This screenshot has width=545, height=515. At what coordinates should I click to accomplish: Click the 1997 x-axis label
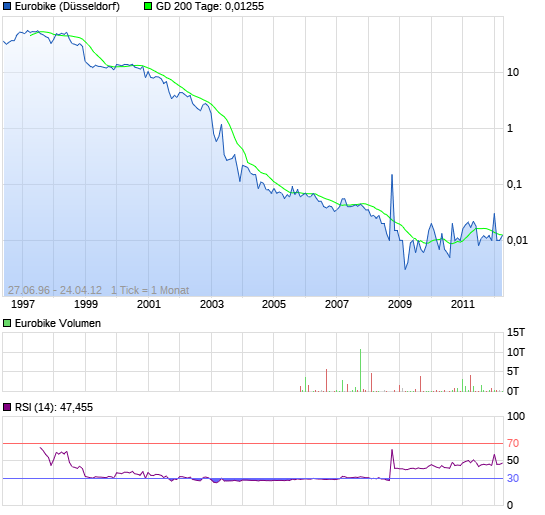point(23,304)
